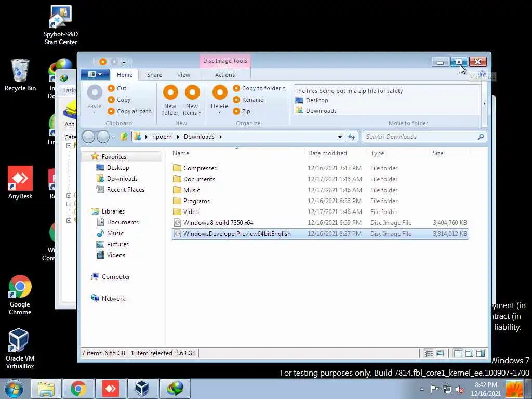
Task: Sort by the Date modified column header
Action: pos(335,153)
